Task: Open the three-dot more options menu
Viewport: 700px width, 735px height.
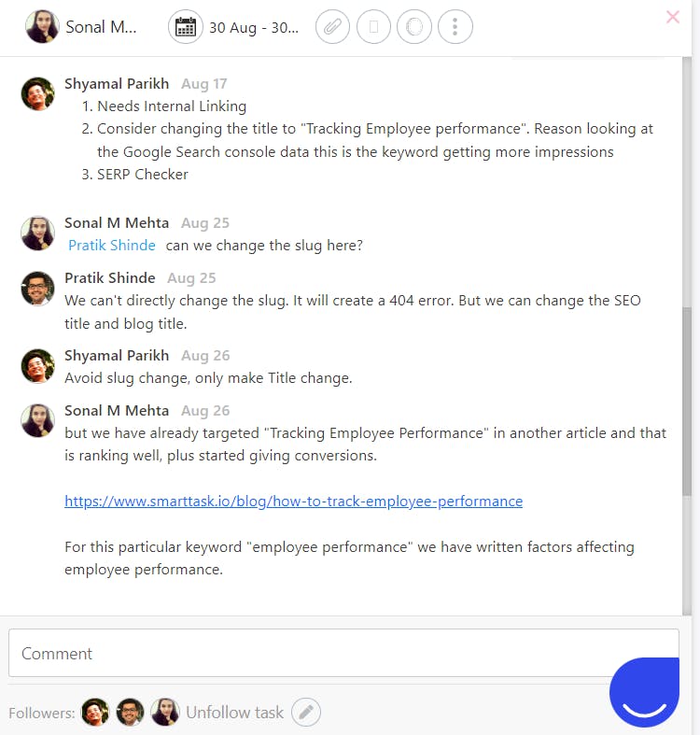Action: pos(455,27)
